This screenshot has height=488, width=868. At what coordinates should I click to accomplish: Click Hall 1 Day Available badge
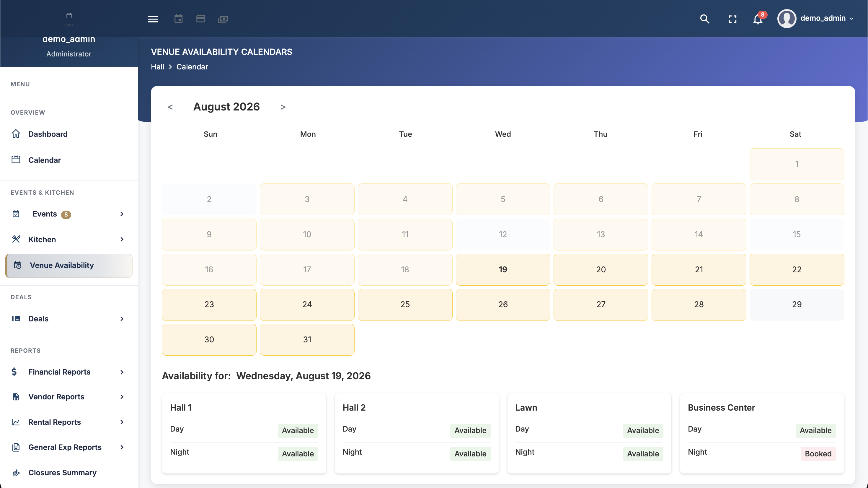click(x=298, y=430)
